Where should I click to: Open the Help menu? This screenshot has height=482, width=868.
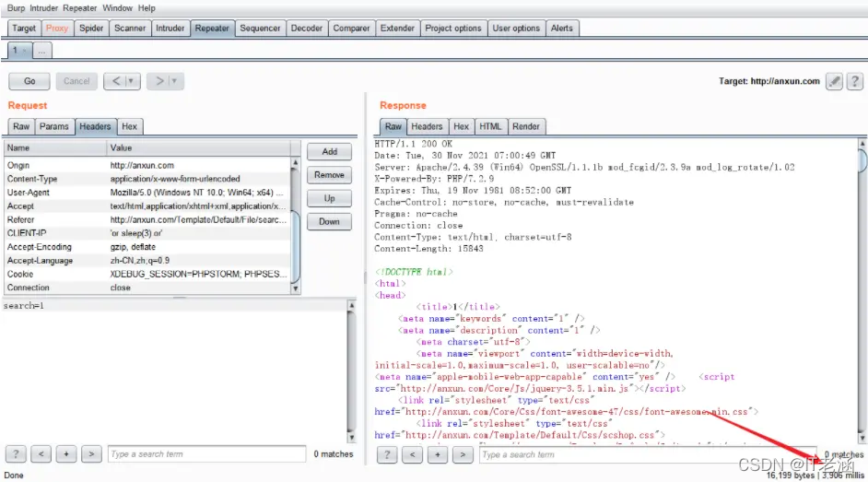[x=147, y=8]
